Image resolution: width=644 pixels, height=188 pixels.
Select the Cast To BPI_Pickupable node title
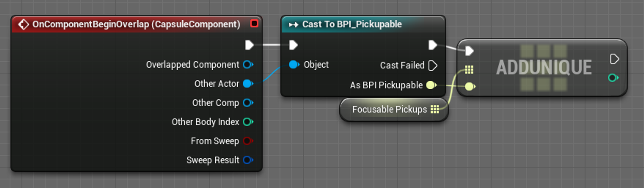coord(352,25)
